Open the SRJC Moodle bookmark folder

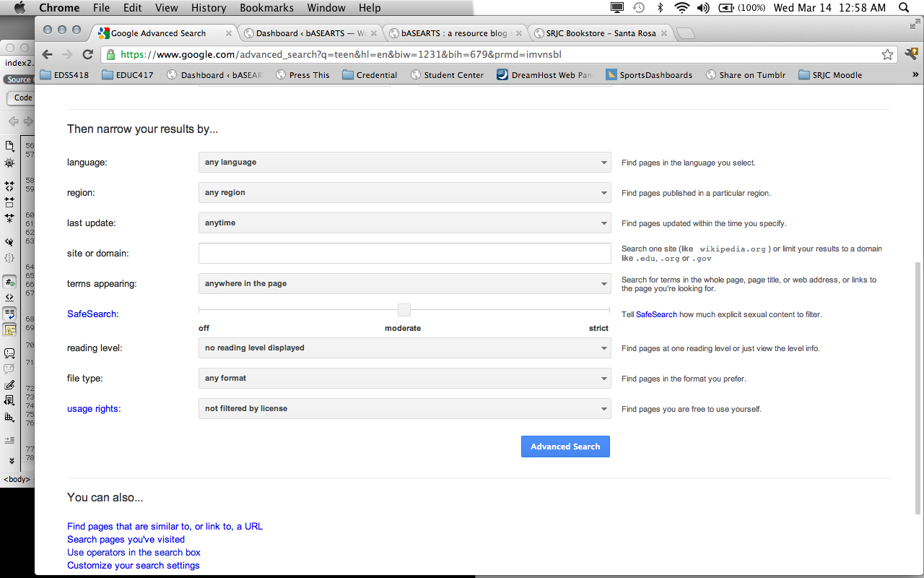click(x=830, y=74)
